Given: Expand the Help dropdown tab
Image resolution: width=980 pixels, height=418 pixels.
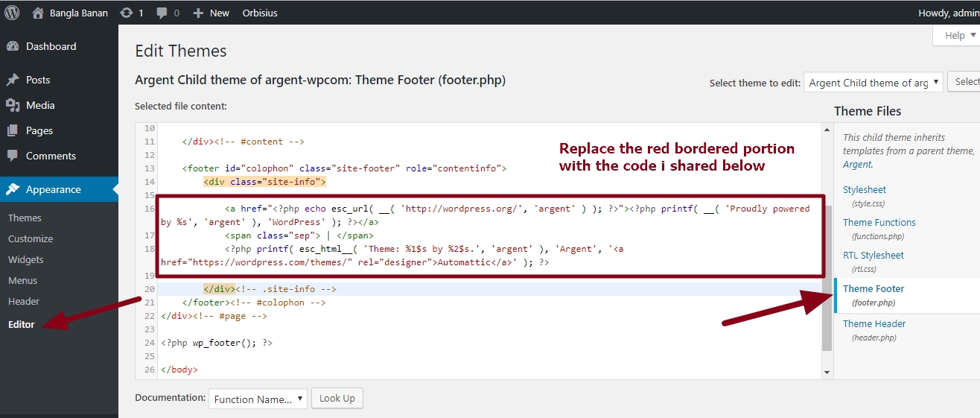Looking at the screenshot, I should pyautogui.click(x=959, y=35).
